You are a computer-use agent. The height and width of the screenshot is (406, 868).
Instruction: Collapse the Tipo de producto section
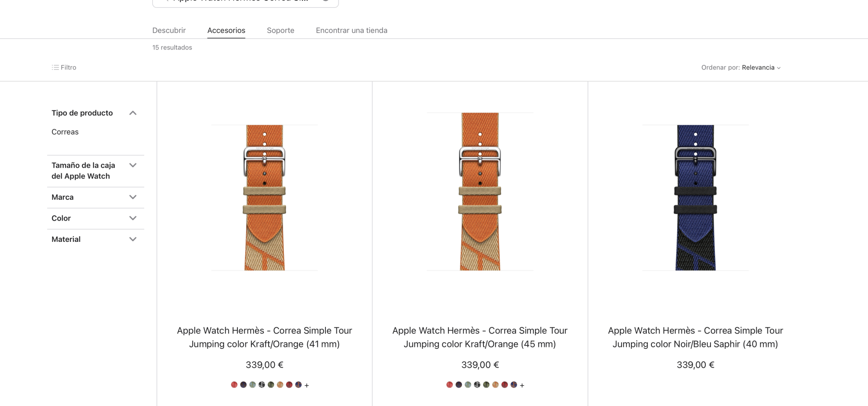click(133, 113)
